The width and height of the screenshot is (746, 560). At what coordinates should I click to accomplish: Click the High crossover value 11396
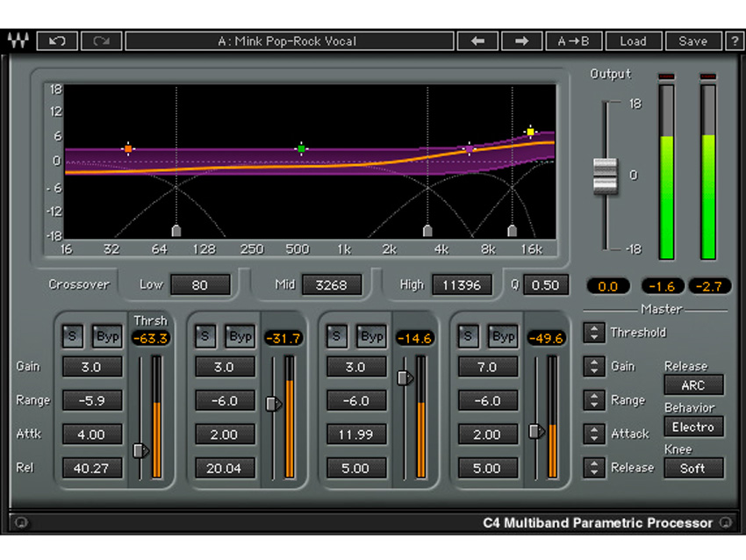pyautogui.click(x=462, y=285)
